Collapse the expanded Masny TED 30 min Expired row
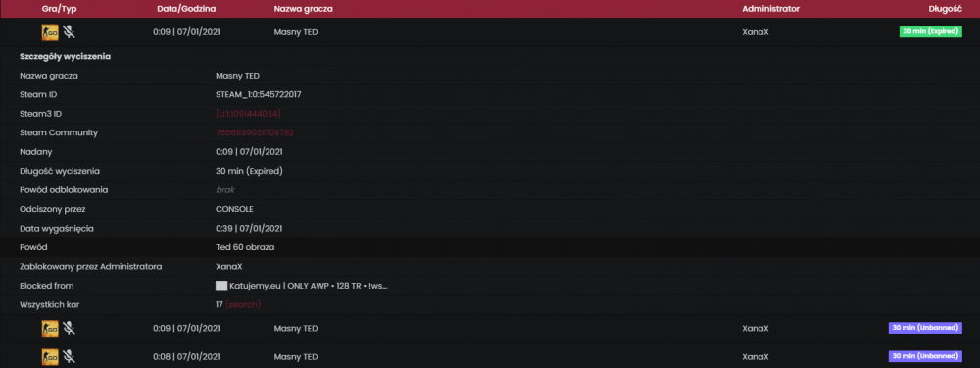 coord(490,32)
